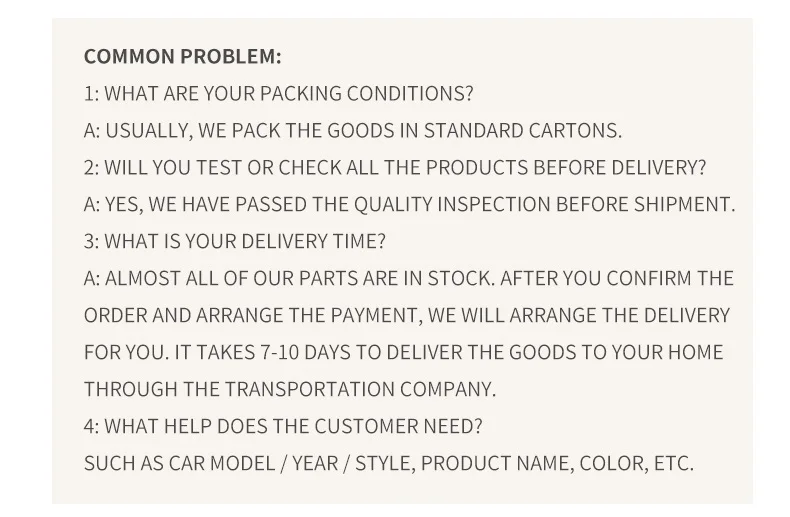Image resolution: width=790 pixels, height=517 pixels.
Task: Click the word SHIPMENT in the second answer
Action: click(x=684, y=205)
